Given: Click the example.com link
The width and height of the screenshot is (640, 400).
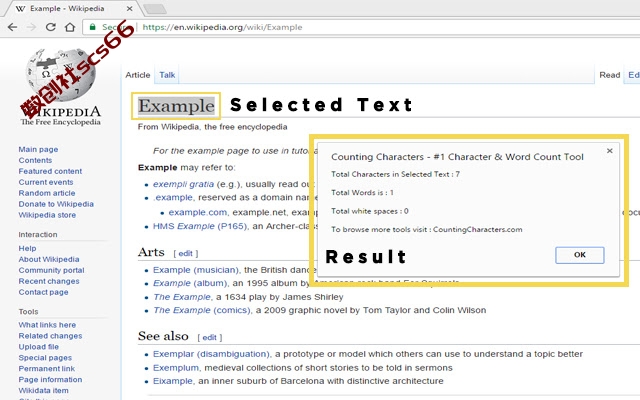Looking at the screenshot, I should (198, 212).
